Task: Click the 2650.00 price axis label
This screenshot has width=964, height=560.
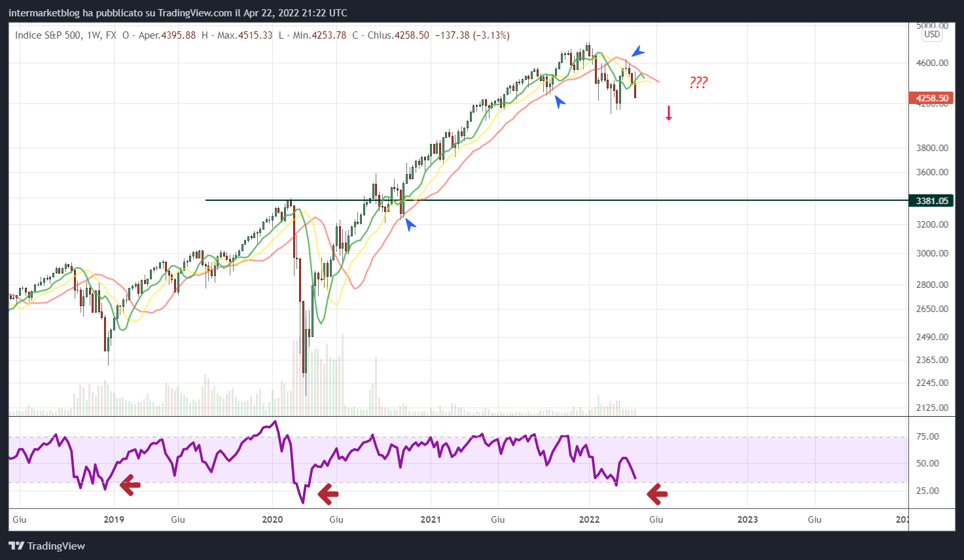Action: pos(932,309)
